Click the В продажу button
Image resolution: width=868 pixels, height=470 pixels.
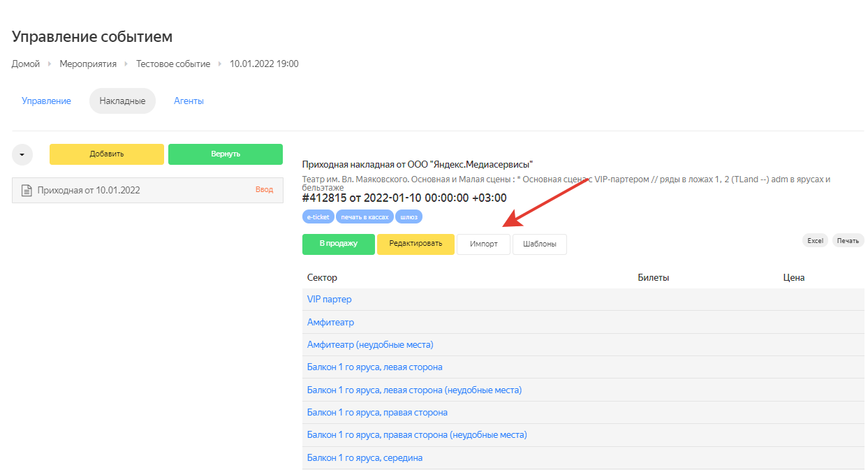coord(338,244)
